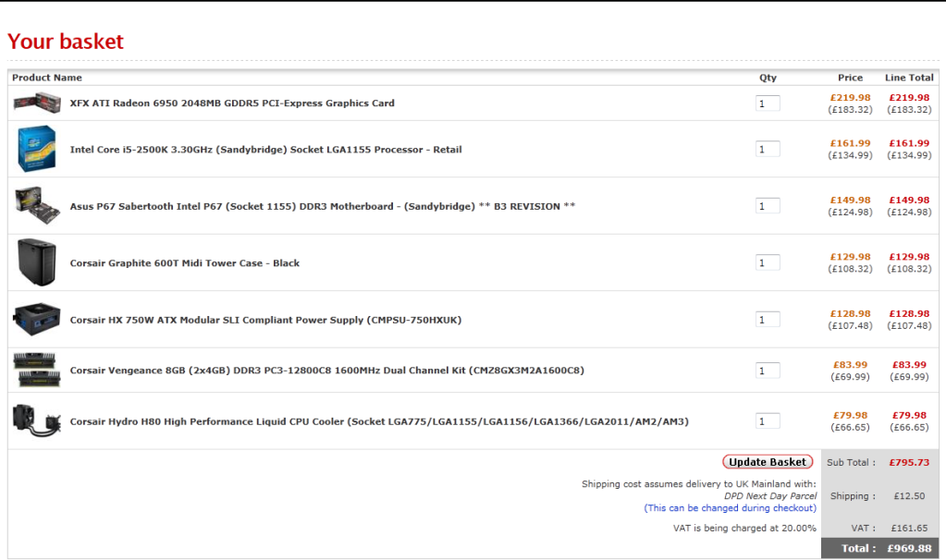Open Asus P67 Sabertooth motherboard product link

pyautogui.click(x=323, y=206)
